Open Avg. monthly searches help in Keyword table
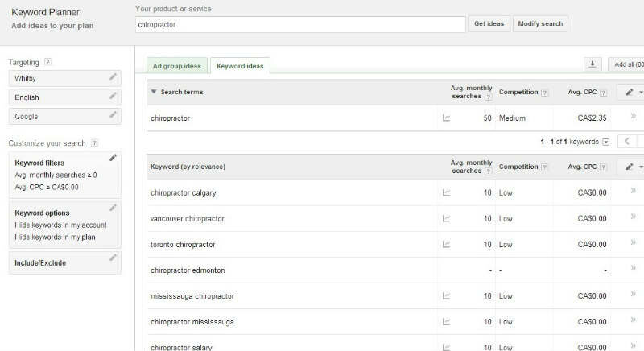The width and height of the screenshot is (644, 351). pos(488,171)
